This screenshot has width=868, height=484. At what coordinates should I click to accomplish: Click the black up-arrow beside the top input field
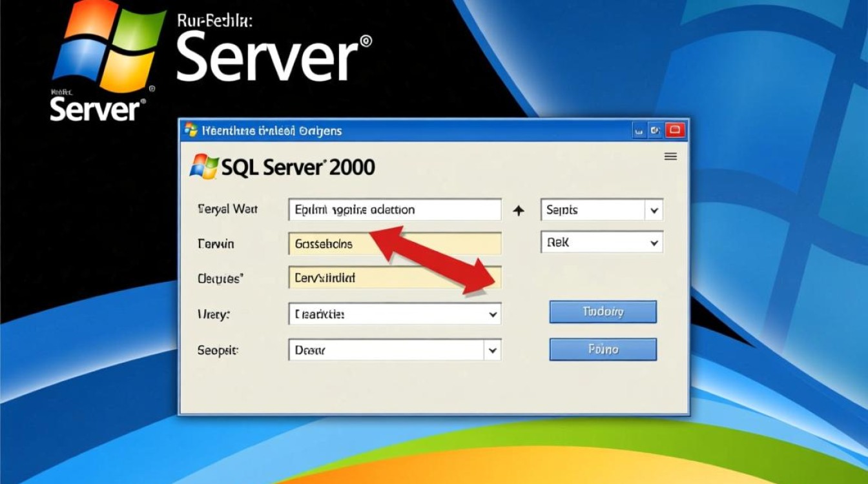click(x=517, y=209)
